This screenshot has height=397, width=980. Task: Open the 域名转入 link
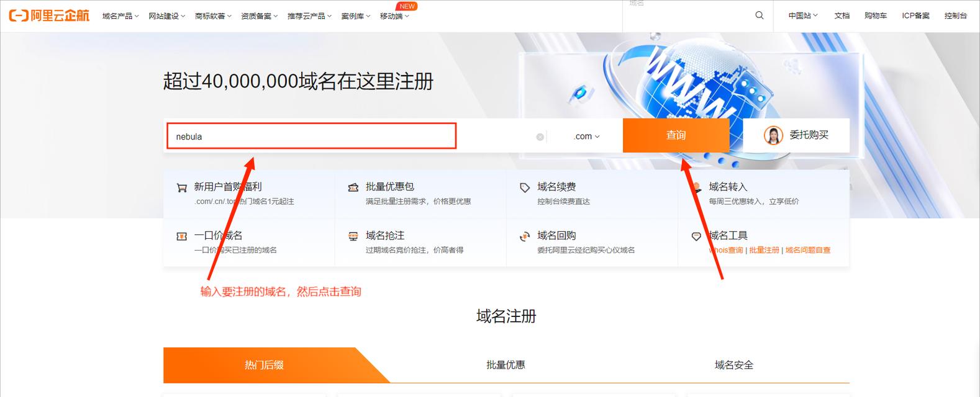point(728,187)
